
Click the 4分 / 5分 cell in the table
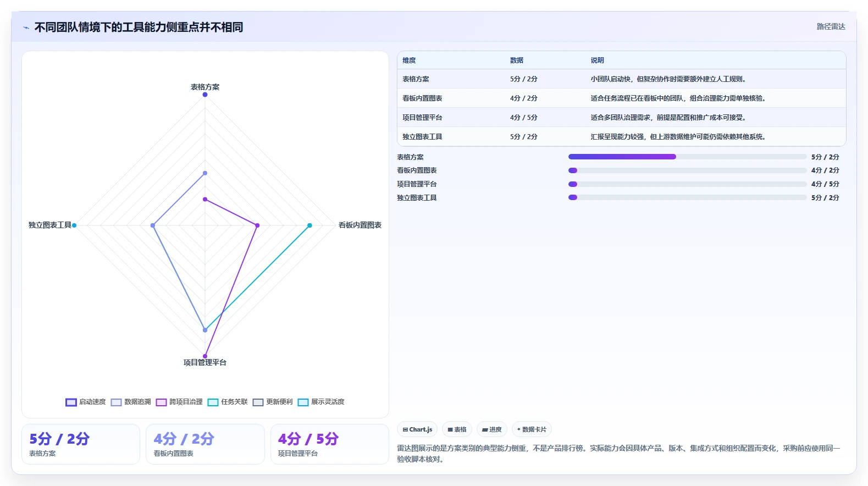click(x=524, y=118)
